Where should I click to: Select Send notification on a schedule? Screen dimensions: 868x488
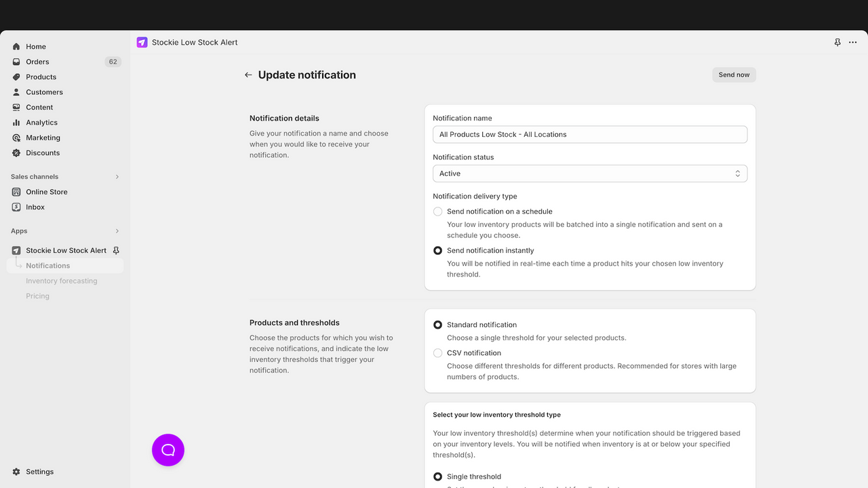(x=438, y=211)
